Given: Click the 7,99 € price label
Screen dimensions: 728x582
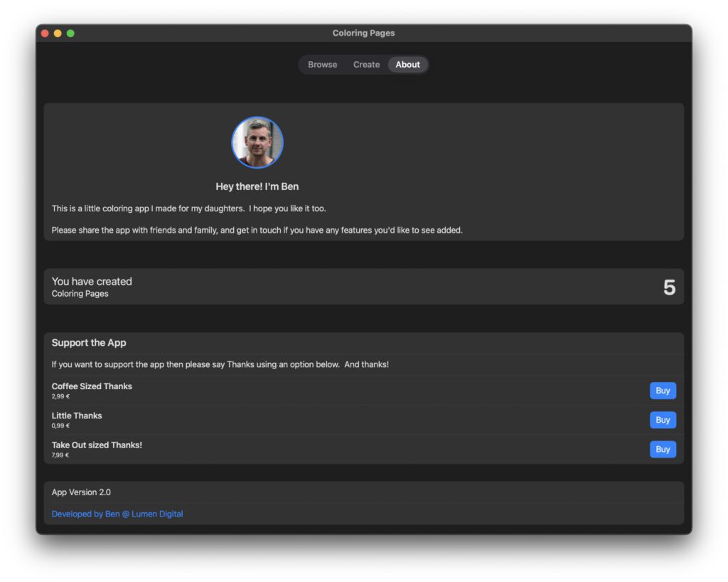Looking at the screenshot, I should click(60, 455).
